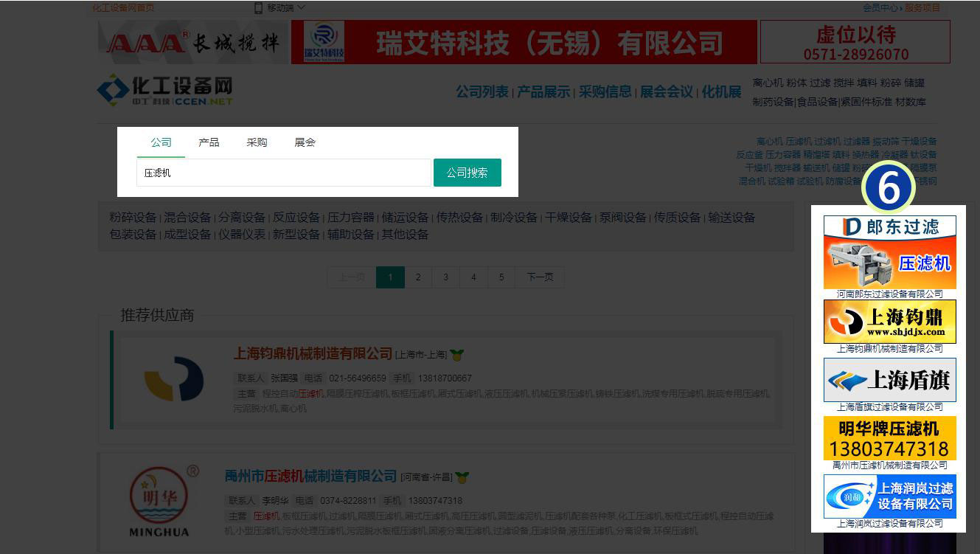Open 上海钧鼎机械制造有限公司 company title link

(313, 354)
